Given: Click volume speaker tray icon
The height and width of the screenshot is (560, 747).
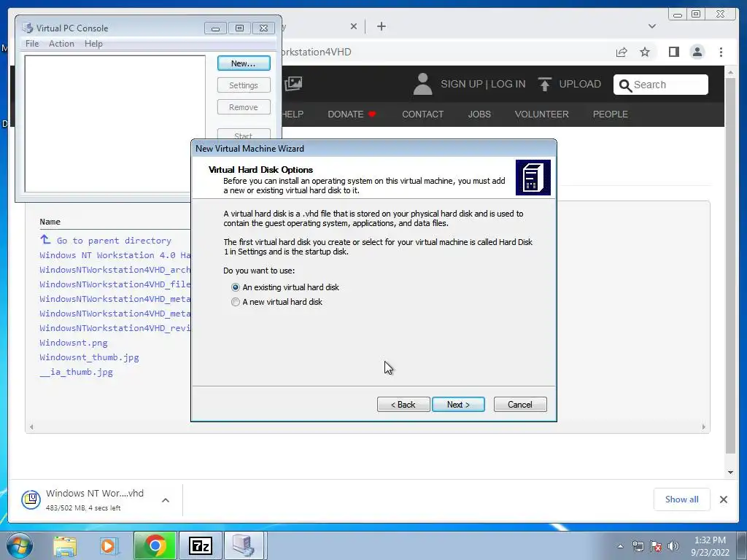Looking at the screenshot, I should (673, 546).
